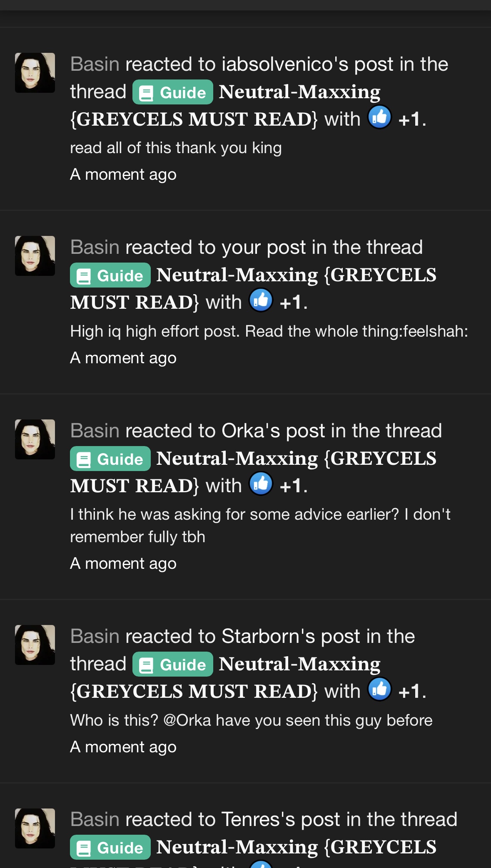This screenshot has width=491, height=868.
Task: Tap the thumbs-up reaction icon in Orka notification
Action: click(261, 484)
